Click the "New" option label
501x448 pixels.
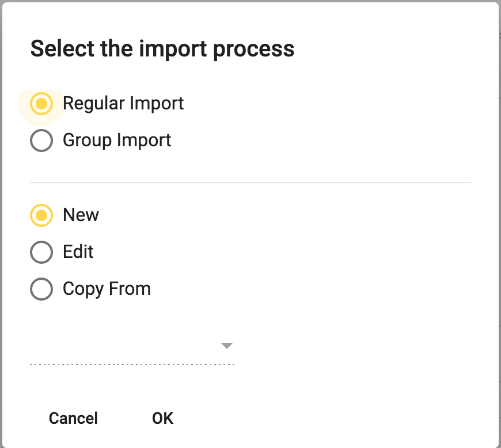point(81,215)
